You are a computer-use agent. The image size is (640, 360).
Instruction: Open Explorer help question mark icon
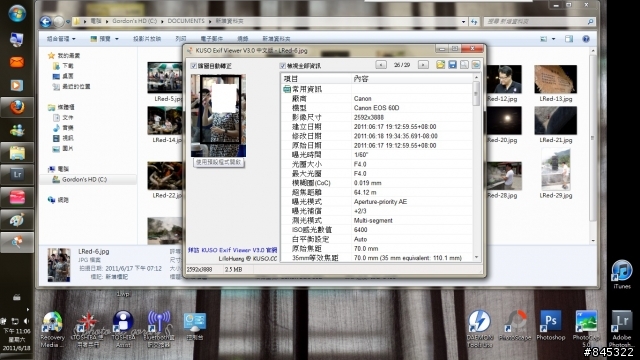pyautogui.click(x=586, y=39)
